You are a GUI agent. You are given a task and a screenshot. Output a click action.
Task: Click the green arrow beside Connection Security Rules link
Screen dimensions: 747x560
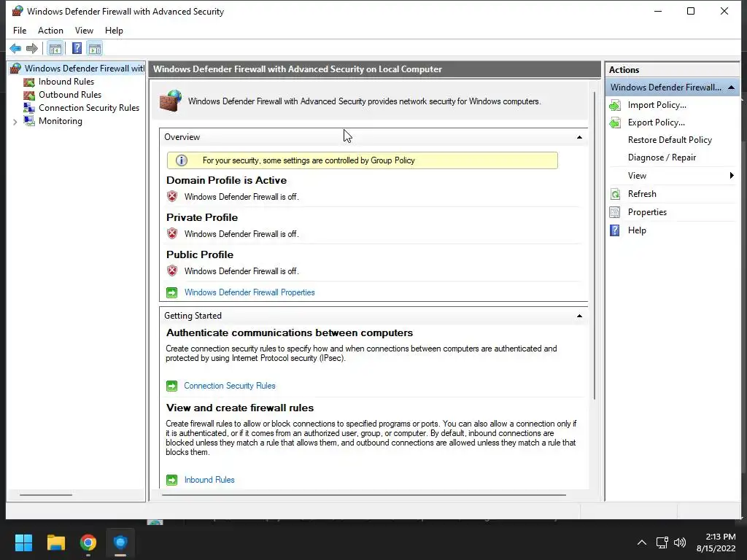click(x=171, y=386)
